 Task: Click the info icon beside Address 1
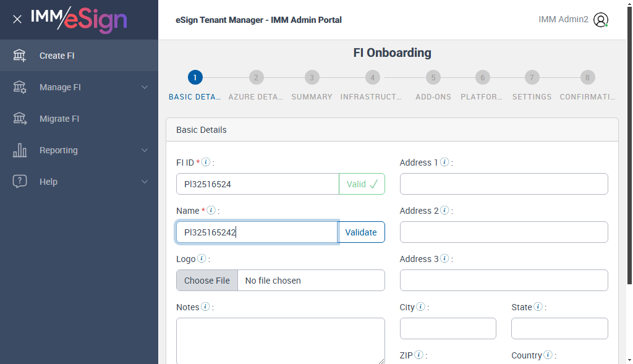coord(444,162)
